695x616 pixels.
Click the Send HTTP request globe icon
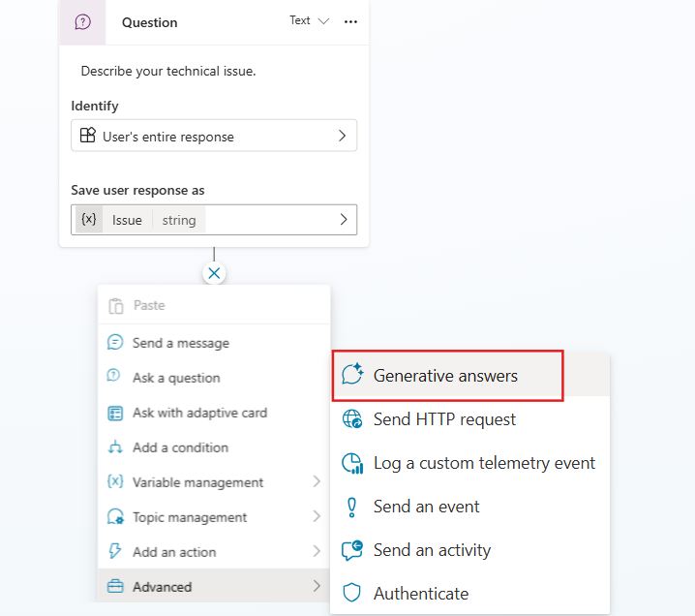352,419
